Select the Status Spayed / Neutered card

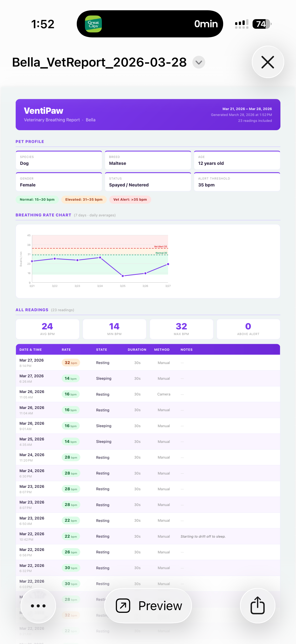pos(148,182)
